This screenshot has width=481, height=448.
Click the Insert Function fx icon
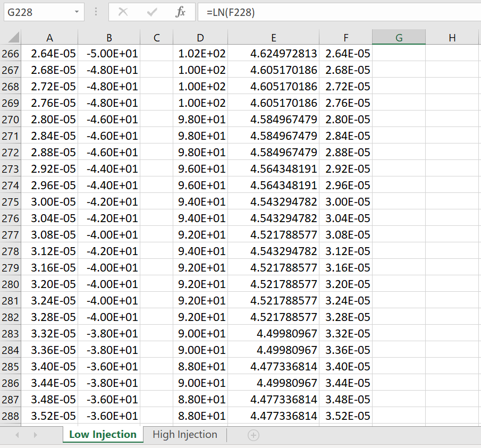[180, 12]
